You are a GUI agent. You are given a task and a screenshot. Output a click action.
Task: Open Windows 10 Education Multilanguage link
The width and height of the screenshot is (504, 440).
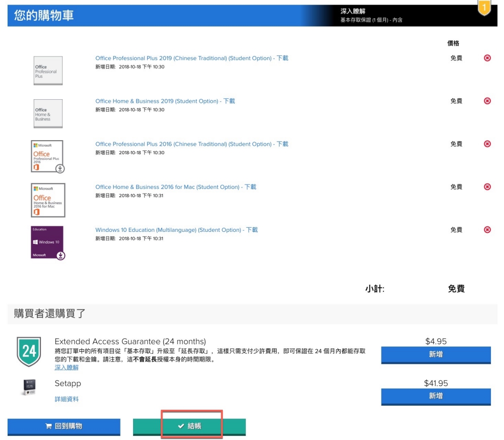[176, 230]
